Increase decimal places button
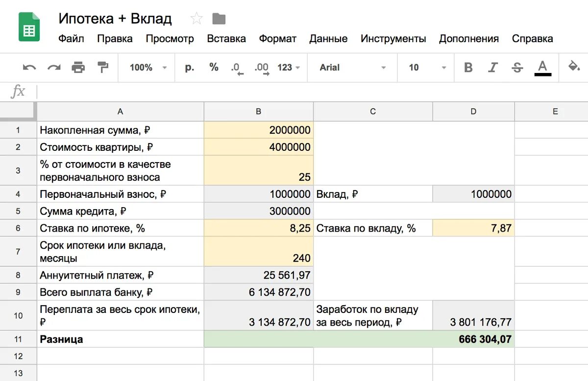 coord(262,68)
